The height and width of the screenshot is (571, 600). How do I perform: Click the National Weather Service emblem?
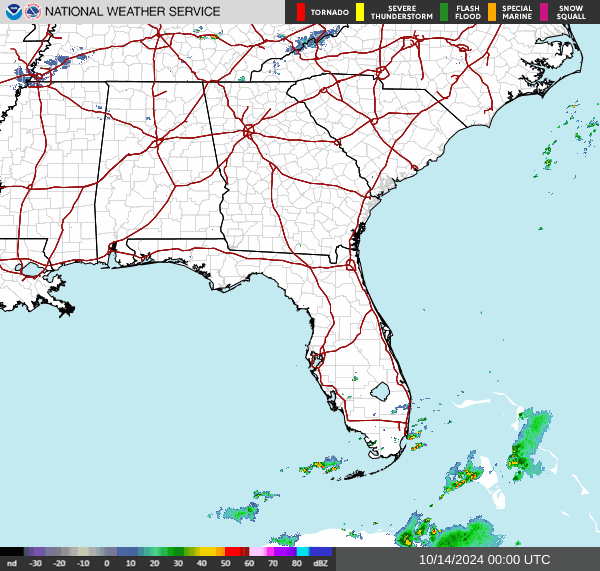point(33,12)
